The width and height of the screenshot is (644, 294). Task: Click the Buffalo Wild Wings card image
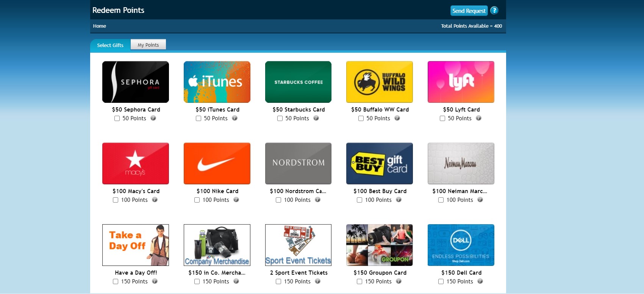point(380,82)
